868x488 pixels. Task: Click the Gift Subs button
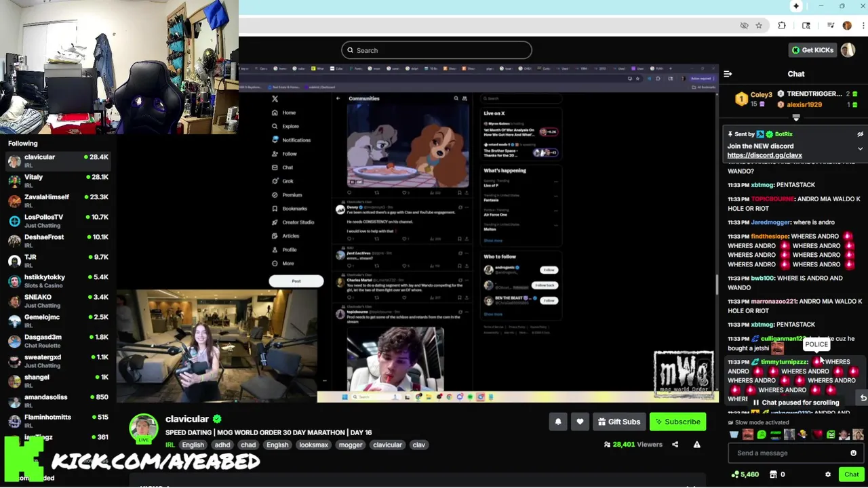pyautogui.click(x=618, y=422)
